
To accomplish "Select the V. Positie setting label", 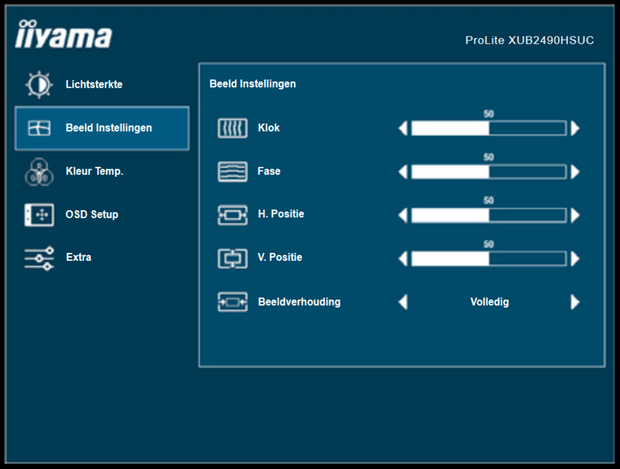I will tap(280, 257).
